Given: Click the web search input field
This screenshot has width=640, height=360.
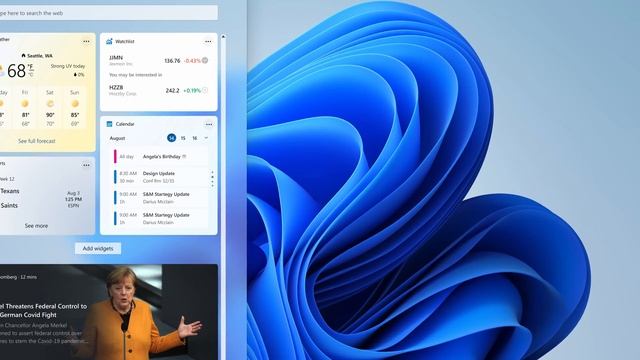Looking at the screenshot, I should pos(108,13).
